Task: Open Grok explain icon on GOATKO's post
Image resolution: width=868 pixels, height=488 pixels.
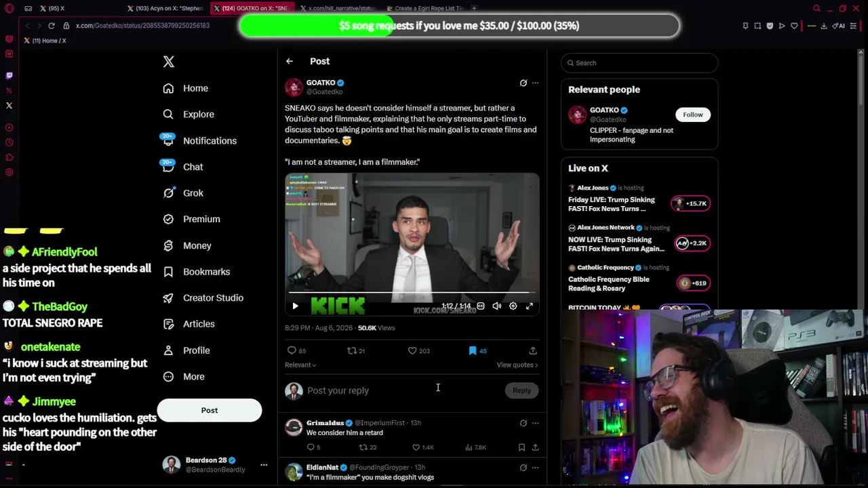Action: 523,83
